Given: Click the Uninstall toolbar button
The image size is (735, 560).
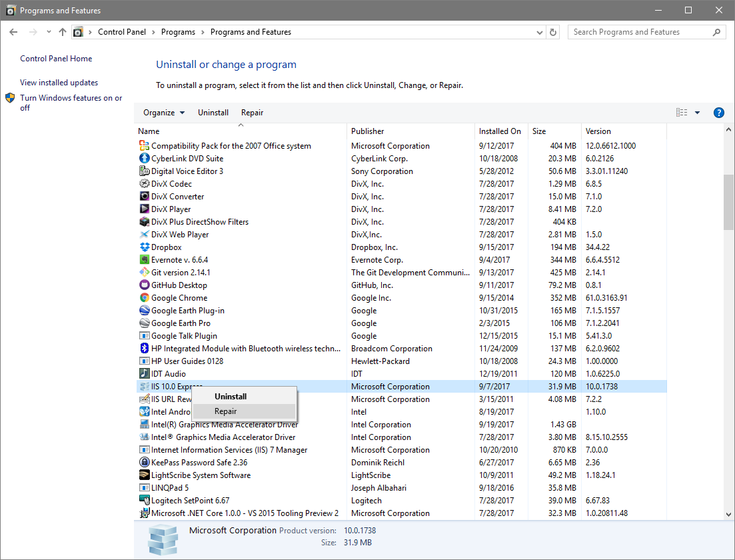Looking at the screenshot, I should [213, 113].
